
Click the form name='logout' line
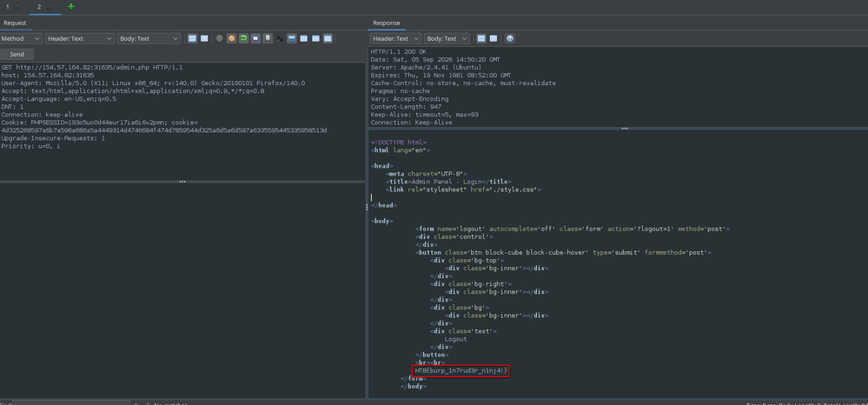pyautogui.click(x=573, y=229)
